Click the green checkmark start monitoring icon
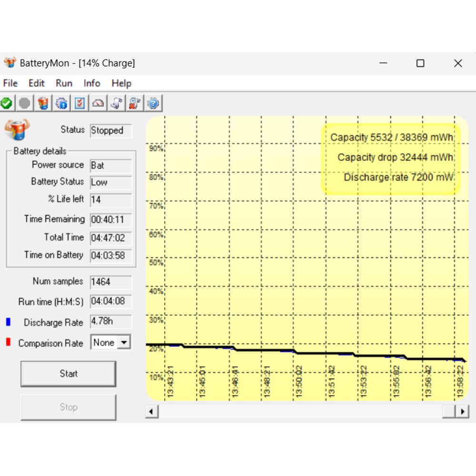Image resolution: width=476 pixels, height=476 pixels. (x=7, y=103)
